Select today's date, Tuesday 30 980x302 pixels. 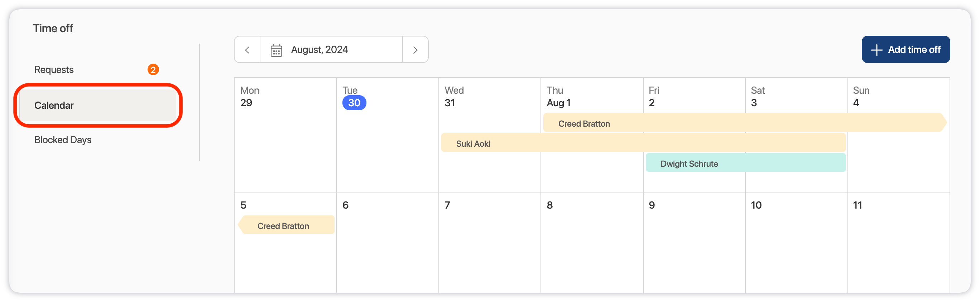click(x=354, y=103)
